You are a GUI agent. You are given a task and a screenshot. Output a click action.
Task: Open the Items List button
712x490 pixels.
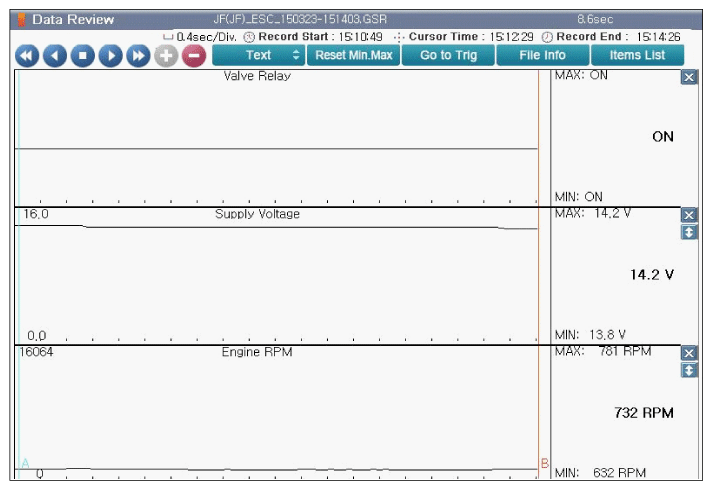[637, 55]
